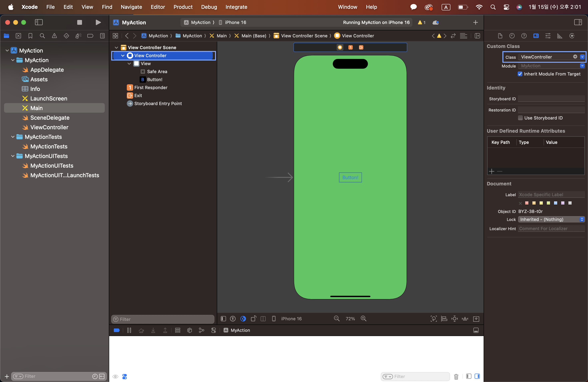Open the Align constraints button
The height and width of the screenshot is (382, 588).
pos(444,319)
